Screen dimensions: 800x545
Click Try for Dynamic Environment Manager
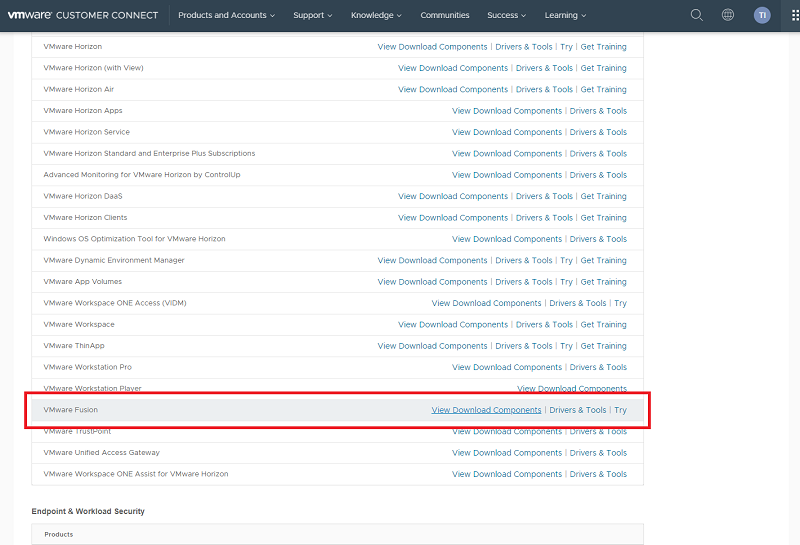pos(566,260)
